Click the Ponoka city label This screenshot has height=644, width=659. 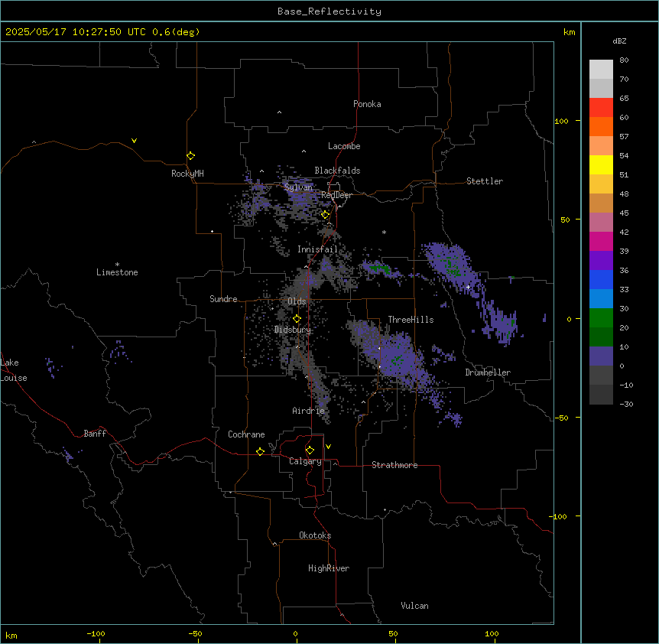point(367,104)
